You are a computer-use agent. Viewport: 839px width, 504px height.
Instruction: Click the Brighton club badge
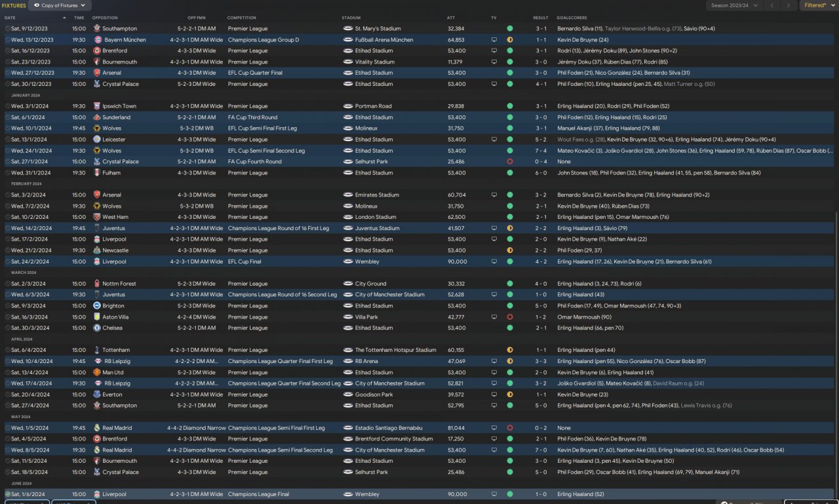click(97, 306)
